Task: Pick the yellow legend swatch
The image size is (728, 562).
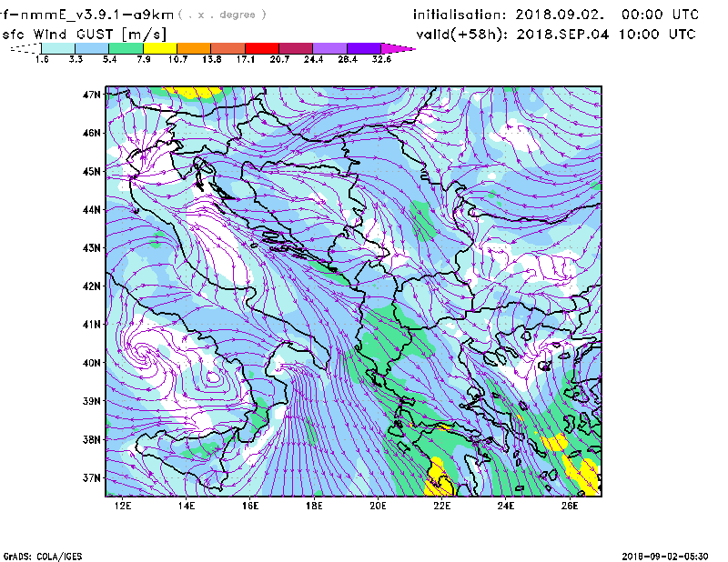Action: tap(160, 48)
